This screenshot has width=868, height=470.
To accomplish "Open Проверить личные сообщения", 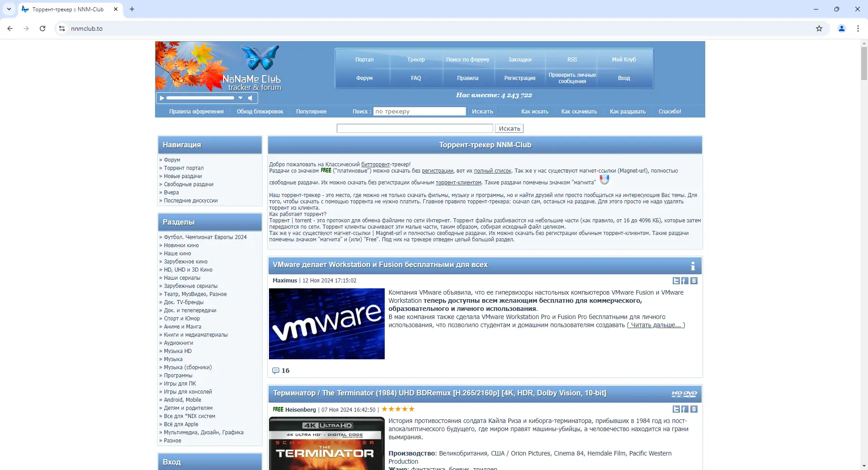I will 572,78.
